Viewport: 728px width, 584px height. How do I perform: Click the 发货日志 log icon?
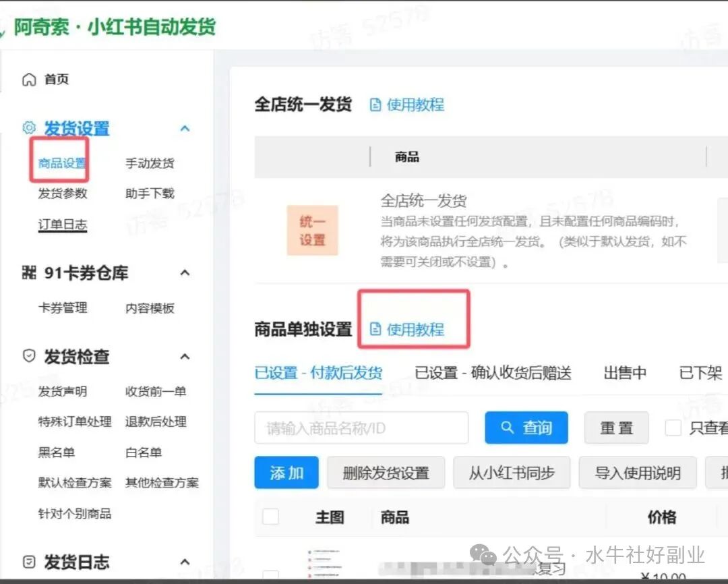coord(29,562)
